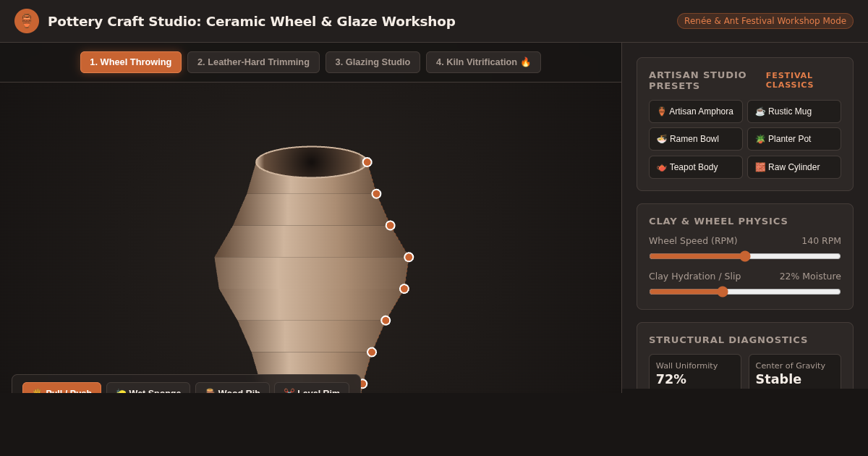Load the Artisan Amphora preset
Image resolution: width=868 pixels, height=456 pixels.
(696, 111)
